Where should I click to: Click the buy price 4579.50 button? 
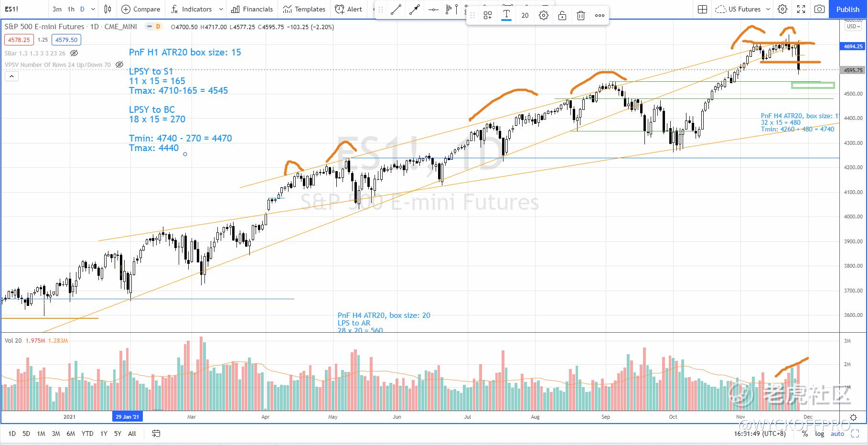pyautogui.click(x=67, y=40)
